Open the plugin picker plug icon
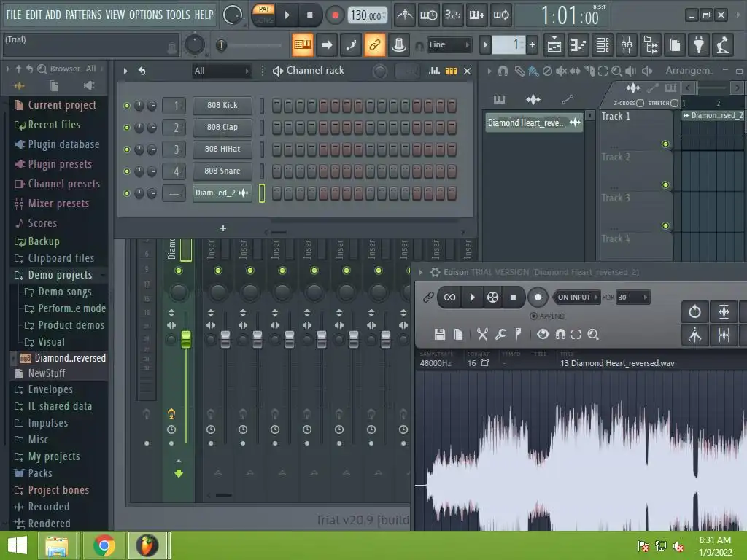 (x=699, y=45)
